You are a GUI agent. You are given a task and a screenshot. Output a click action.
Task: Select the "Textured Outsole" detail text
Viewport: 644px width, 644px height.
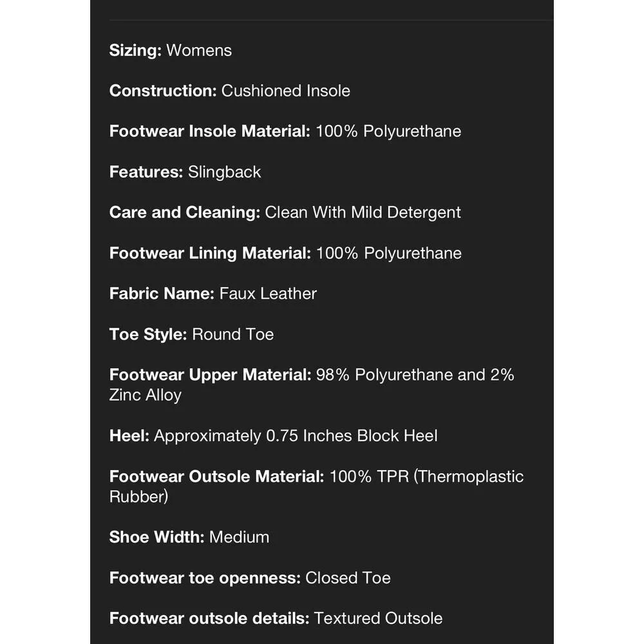point(378,618)
